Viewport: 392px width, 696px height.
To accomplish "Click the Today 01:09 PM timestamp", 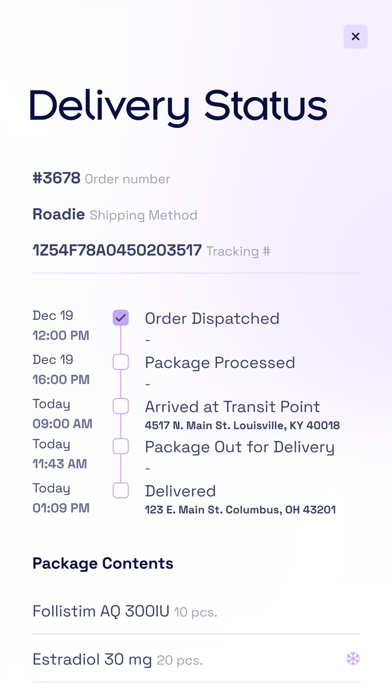I will pyautogui.click(x=61, y=498).
